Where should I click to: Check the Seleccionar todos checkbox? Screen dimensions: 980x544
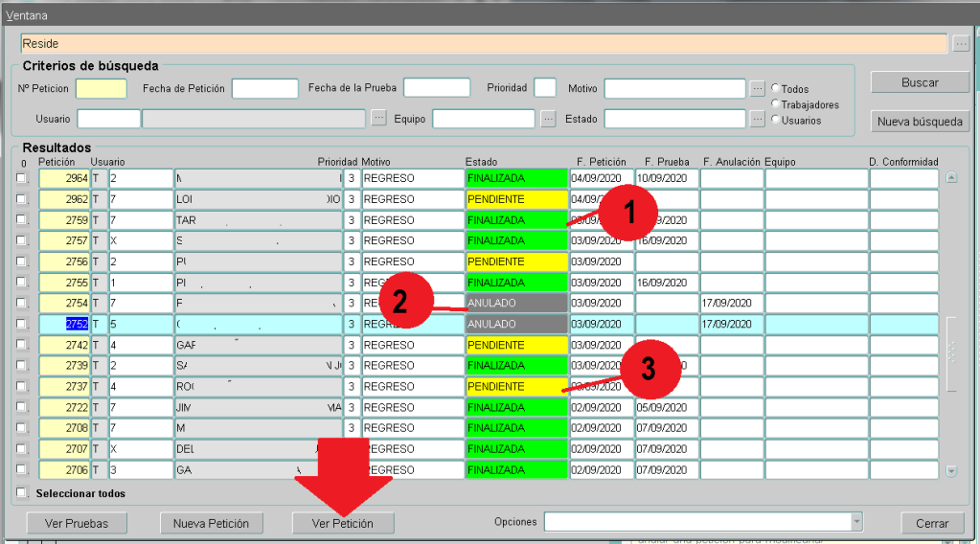22,493
